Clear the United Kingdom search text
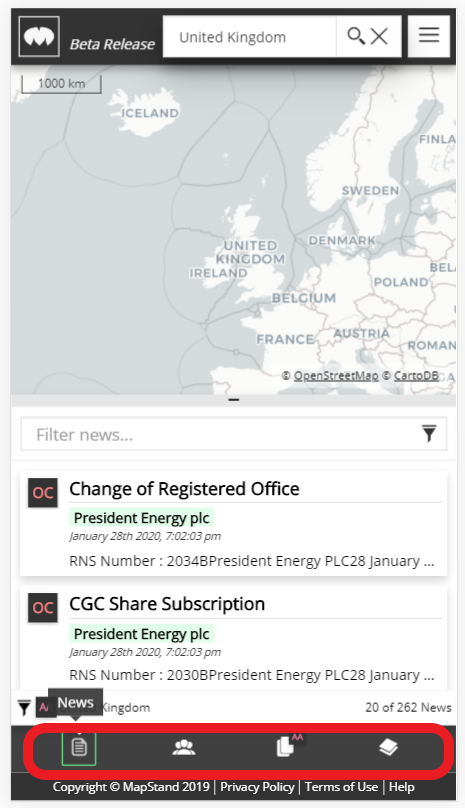This screenshot has width=465, height=808. pos(379,37)
